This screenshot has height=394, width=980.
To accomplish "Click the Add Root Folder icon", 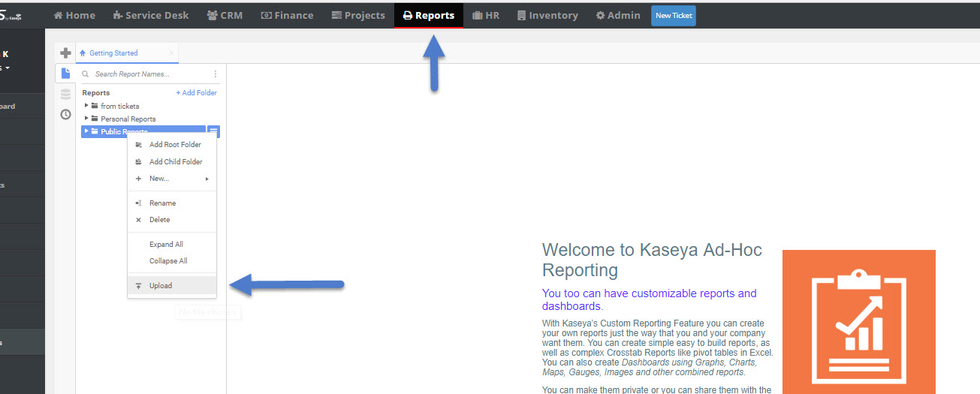I will pos(138,145).
